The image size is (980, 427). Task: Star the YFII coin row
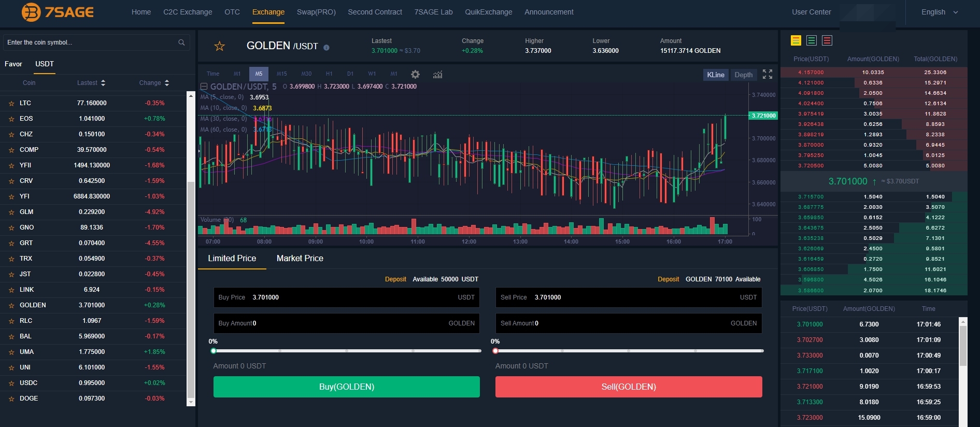click(11, 166)
